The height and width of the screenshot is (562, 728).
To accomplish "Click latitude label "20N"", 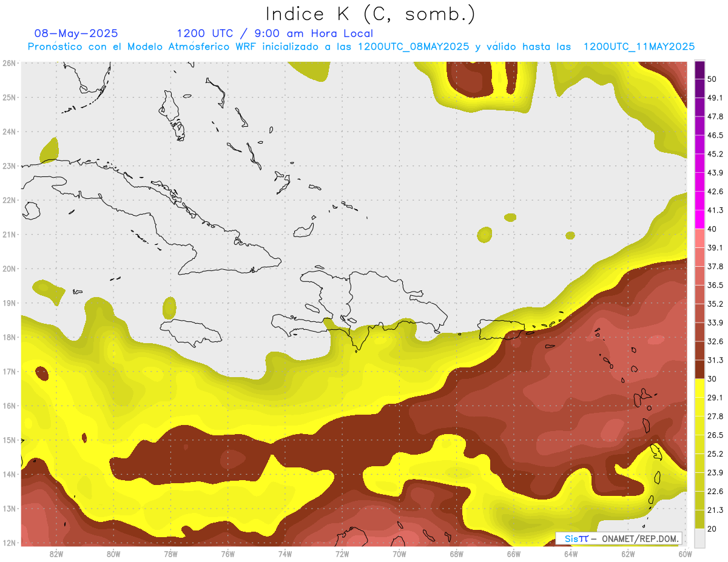I will coord(9,269).
